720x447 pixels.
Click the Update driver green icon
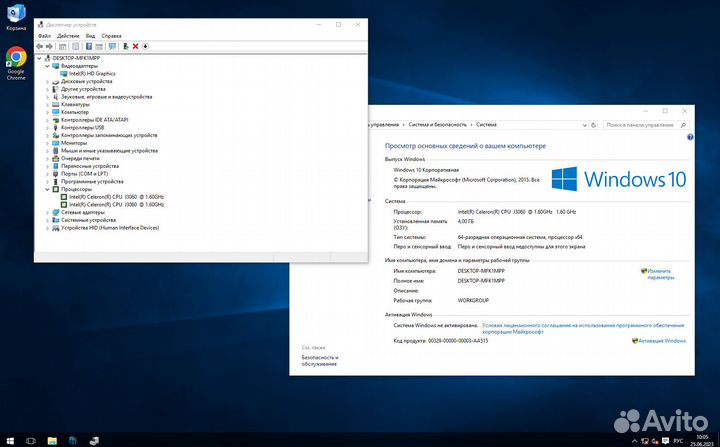125,46
